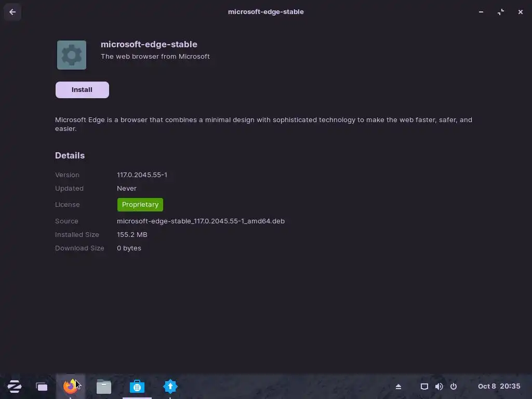Click the installed size 155.2 MB value
This screenshot has width=532, height=399.
(x=132, y=235)
